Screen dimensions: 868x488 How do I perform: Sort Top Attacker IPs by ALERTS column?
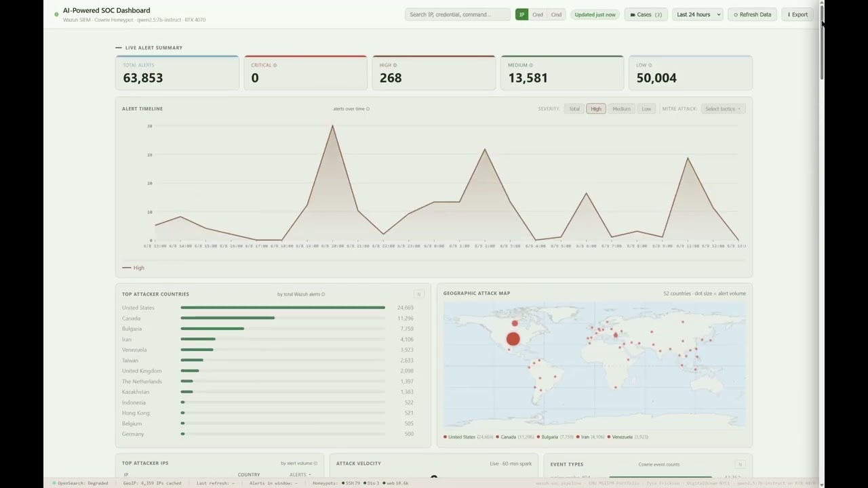[300, 475]
